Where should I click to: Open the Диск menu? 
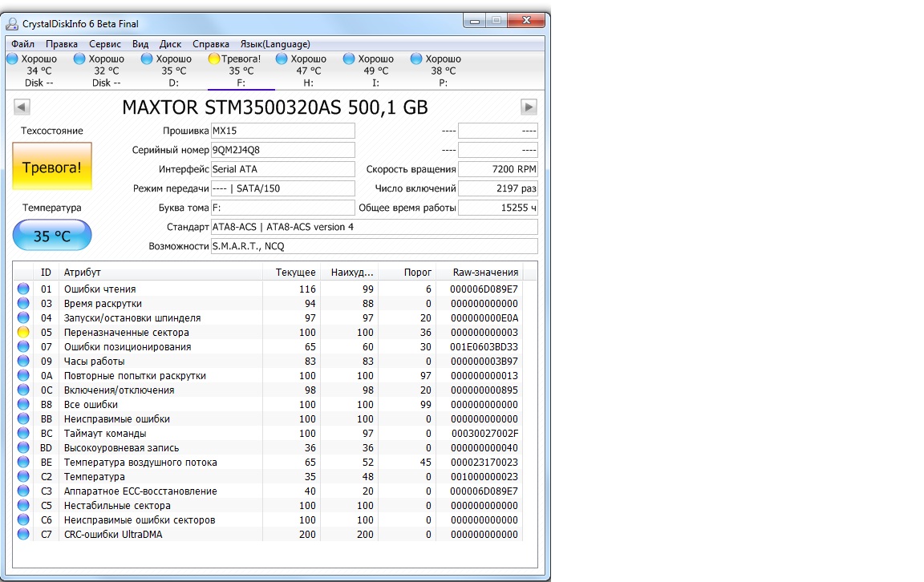170,44
